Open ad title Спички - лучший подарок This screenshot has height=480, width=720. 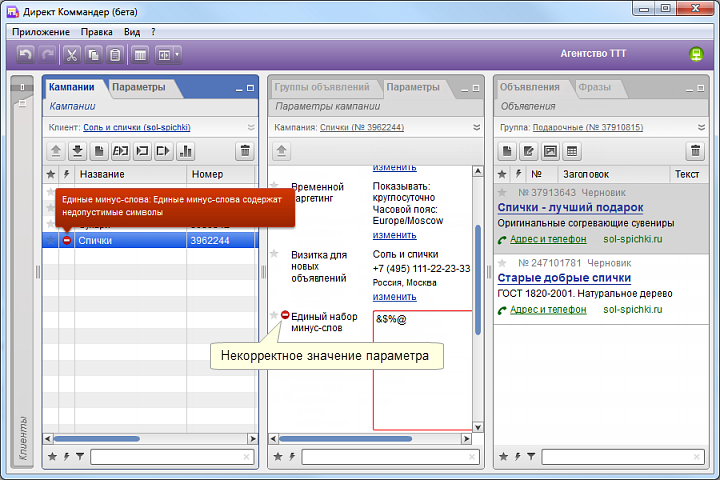(x=570, y=208)
